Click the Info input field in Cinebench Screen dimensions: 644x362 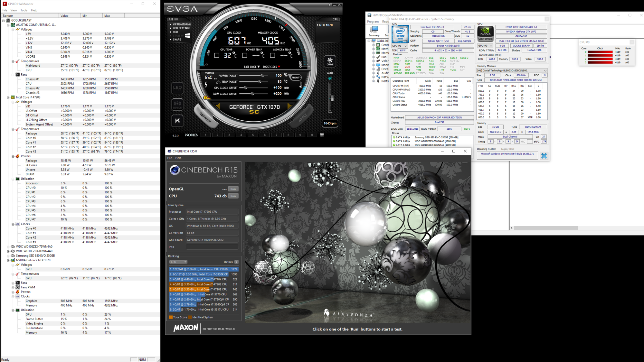point(212,247)
